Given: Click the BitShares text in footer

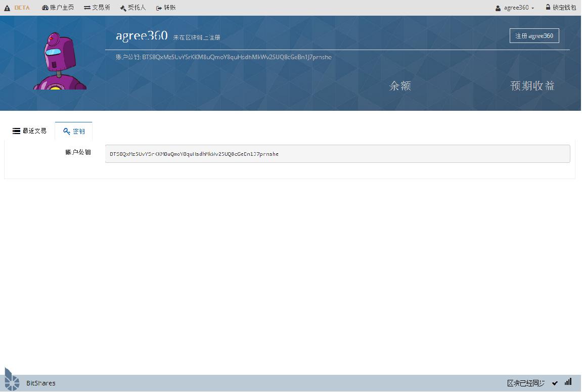Looking at the screenshot, I should pyautogui.click(x=41, y=383).
